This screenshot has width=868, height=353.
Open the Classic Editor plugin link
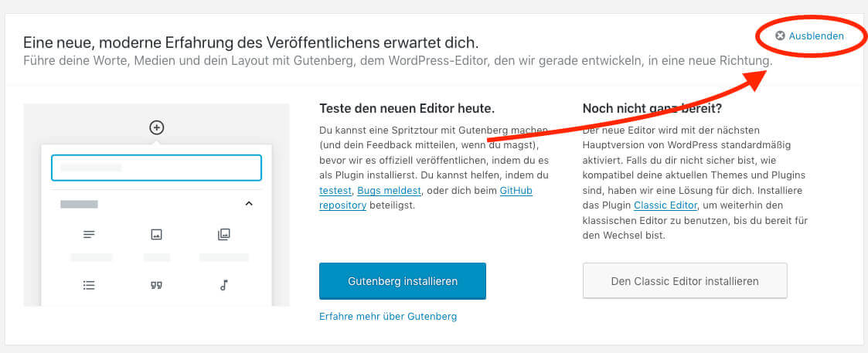(665, 205)
